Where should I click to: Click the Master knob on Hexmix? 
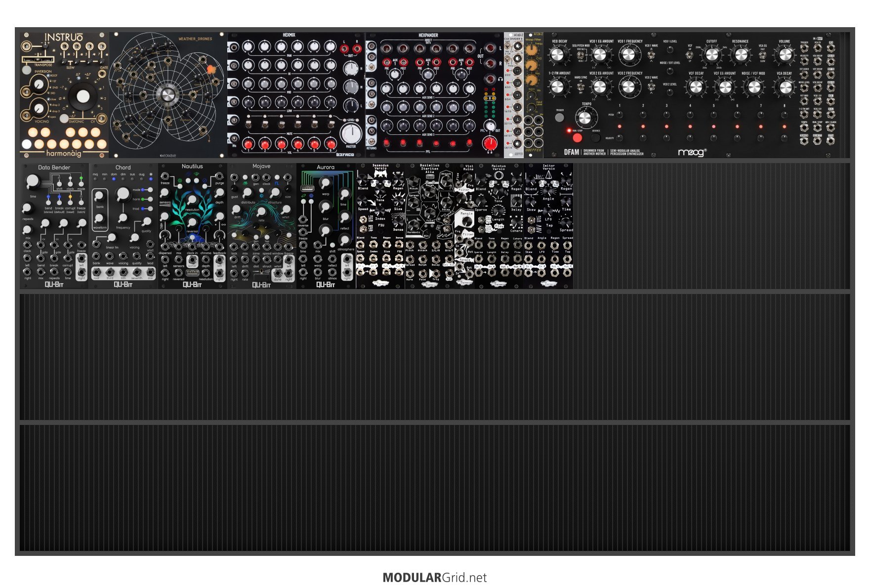[x=351, y=133]
